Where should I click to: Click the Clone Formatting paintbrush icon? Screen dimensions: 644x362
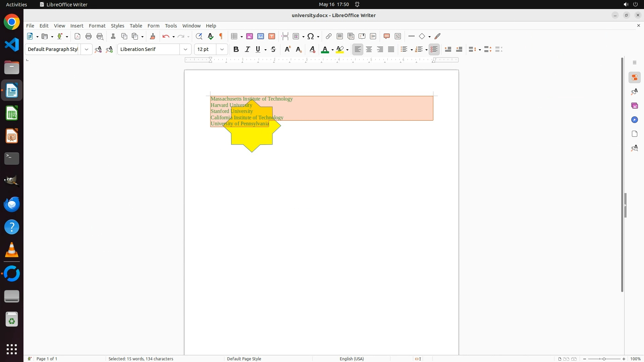pyautogui.click(x=153, y=37)
